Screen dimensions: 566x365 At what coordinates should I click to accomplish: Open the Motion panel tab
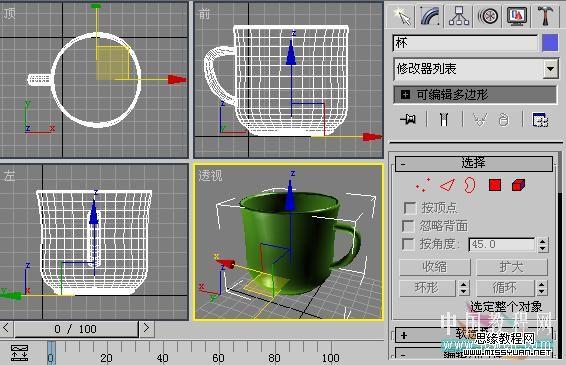488,16
